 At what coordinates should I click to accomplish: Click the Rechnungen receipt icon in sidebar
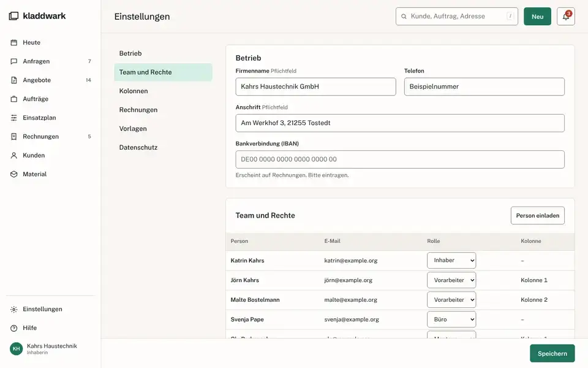[x=14, y=136]
